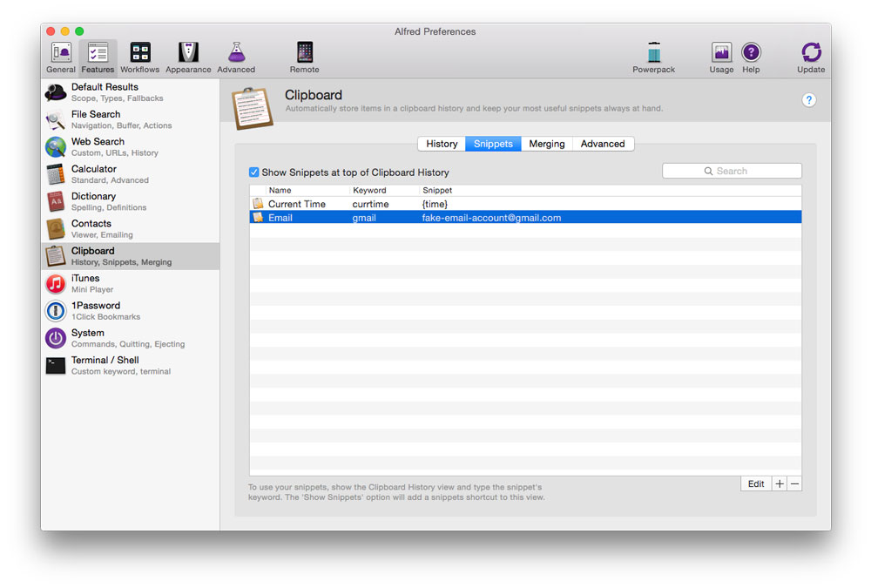871x588 pixels.
Task: Switch to the History tab
Action: [x=441, y=144]
